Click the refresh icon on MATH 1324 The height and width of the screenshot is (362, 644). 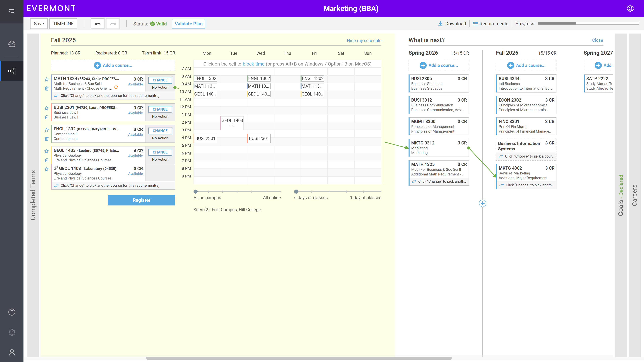[116, 87]
